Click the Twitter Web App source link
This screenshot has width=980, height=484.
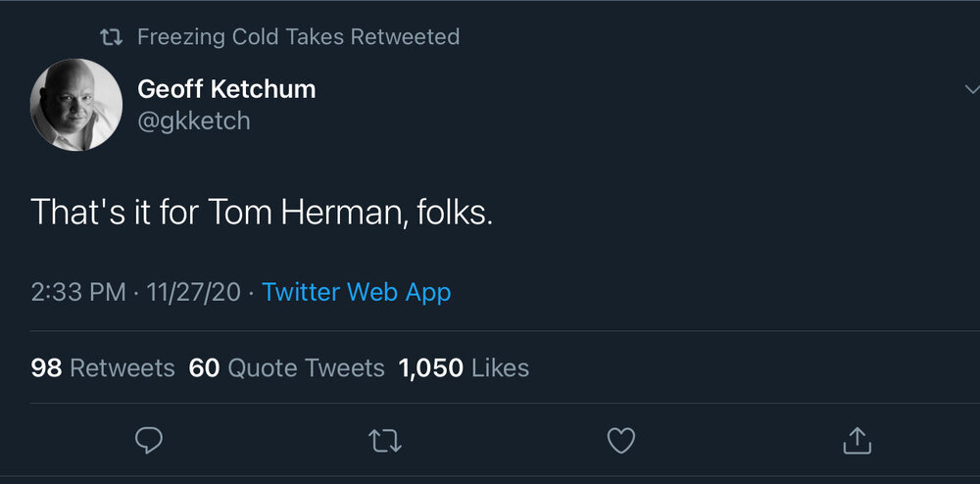[x=357, y=292]
